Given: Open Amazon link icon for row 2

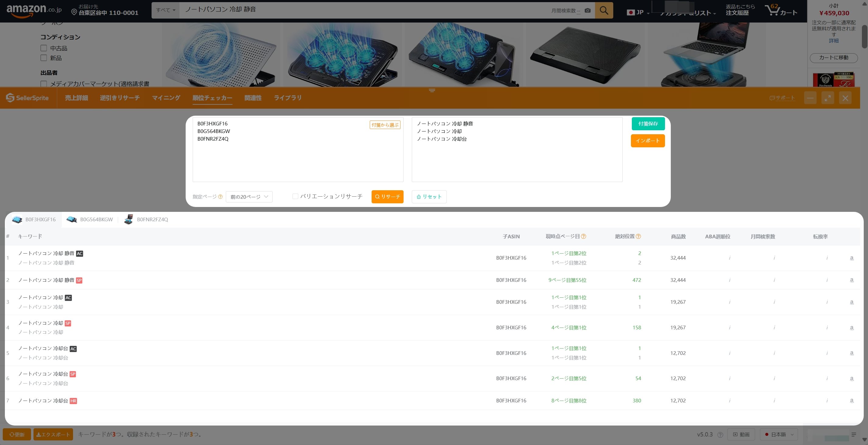Looking at the screenshot, I should [x=852, y=280].
